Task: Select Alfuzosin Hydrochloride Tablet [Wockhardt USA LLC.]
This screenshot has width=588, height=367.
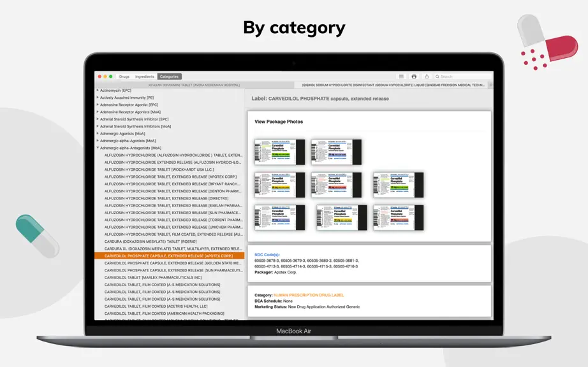Action: pyautogui.click(x=170, y=169)
